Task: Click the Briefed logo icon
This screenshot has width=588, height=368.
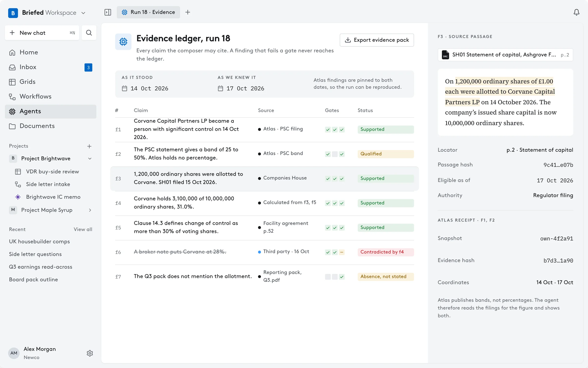Action: coord(13,13)
